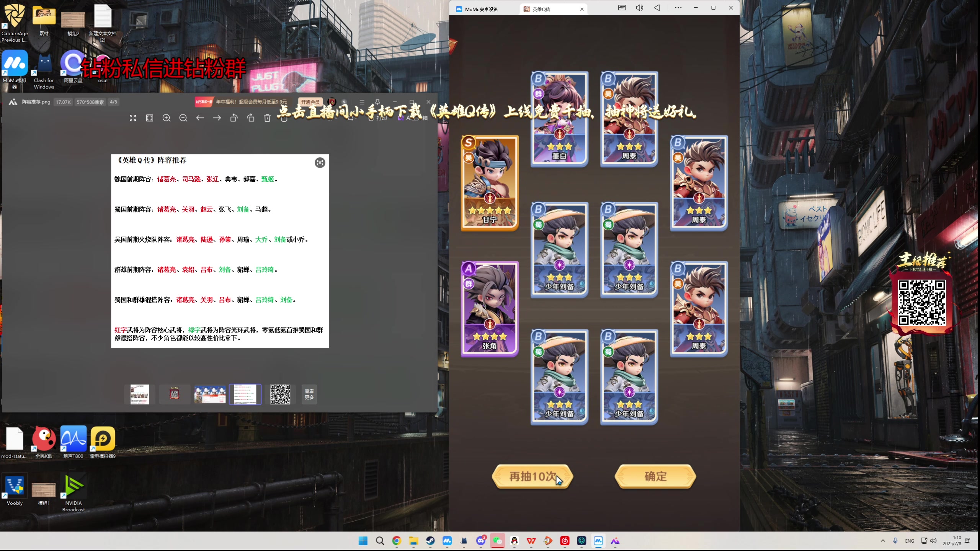Click the MuMu back triangle icon

657,8
